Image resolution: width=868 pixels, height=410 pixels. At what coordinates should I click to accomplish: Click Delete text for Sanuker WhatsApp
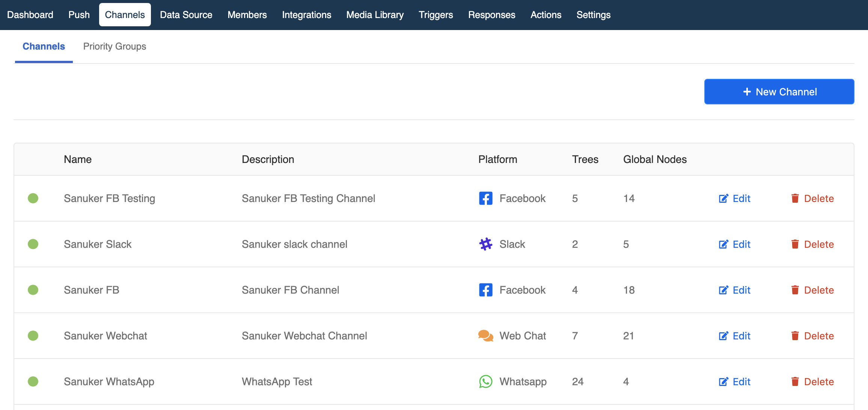point(819,381)
